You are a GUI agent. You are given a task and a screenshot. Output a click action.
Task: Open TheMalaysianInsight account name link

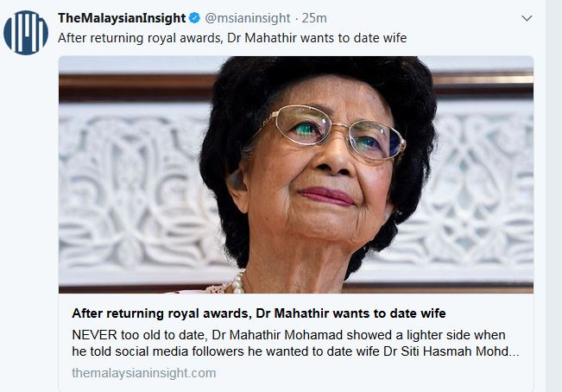pyautogui.click(x=122, y=18)
